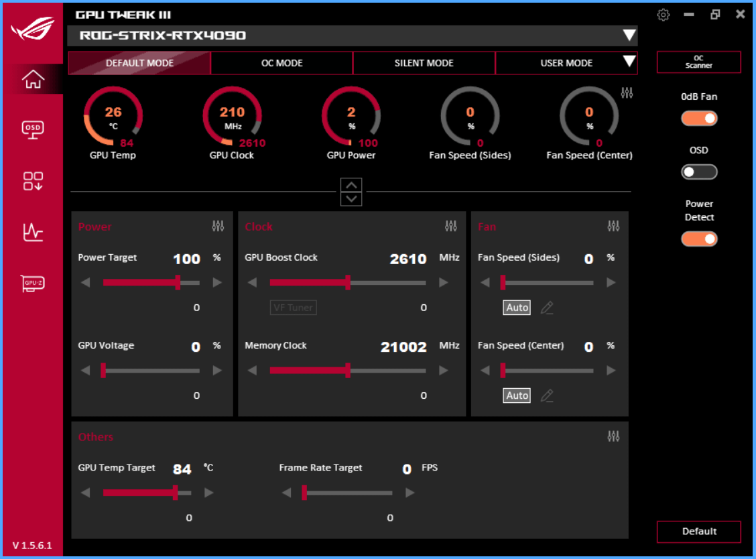Open the OSD settings page in the sidebar
Viewport: 756px width, 559px height.
pos(33,130)
